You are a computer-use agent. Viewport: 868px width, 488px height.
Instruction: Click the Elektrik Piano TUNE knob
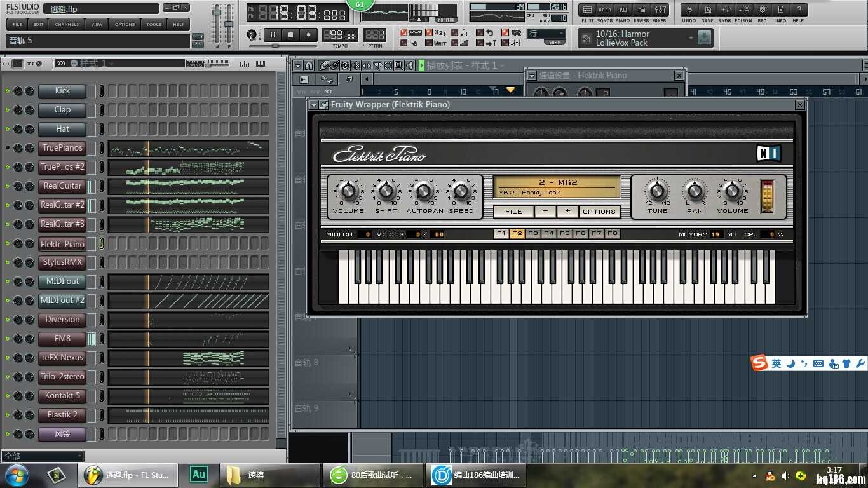(x=657, y=191)
